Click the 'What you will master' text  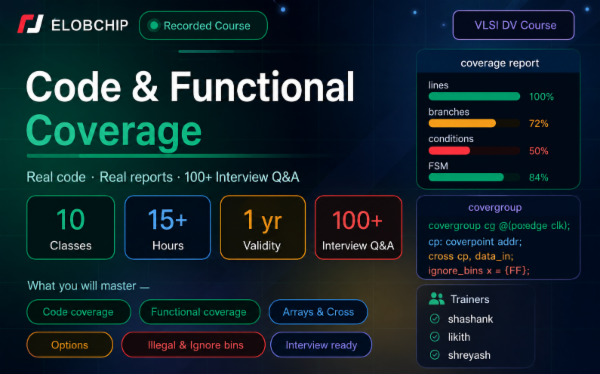pyautogui.click(x=82, y=286)
